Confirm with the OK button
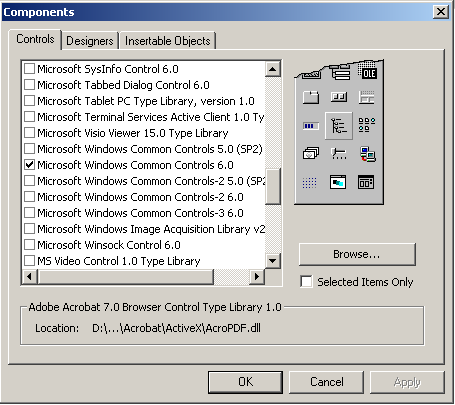 [x=245, y=382]
